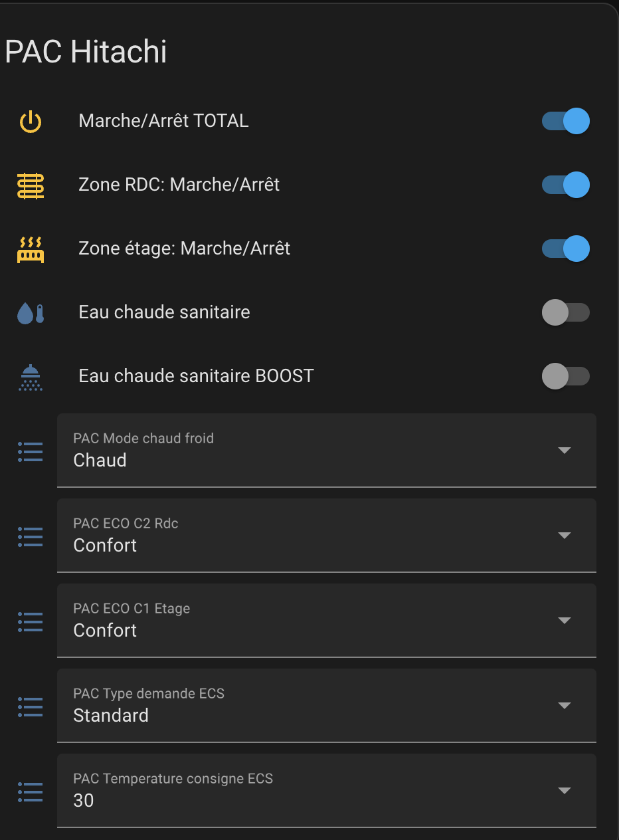This screenshot has width=619, height=840.
Task: Open the PAC ECO C1 Etage dropdown
Action: tap(326, 621)
